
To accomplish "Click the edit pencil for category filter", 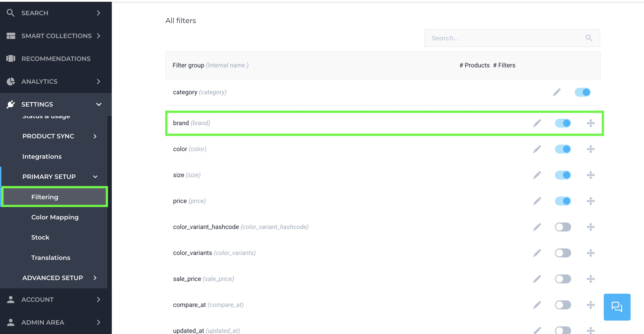I will coord(556,92).
